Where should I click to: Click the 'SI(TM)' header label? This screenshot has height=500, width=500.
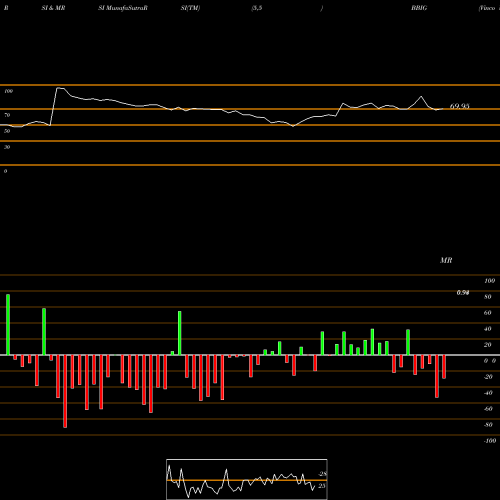190,8
